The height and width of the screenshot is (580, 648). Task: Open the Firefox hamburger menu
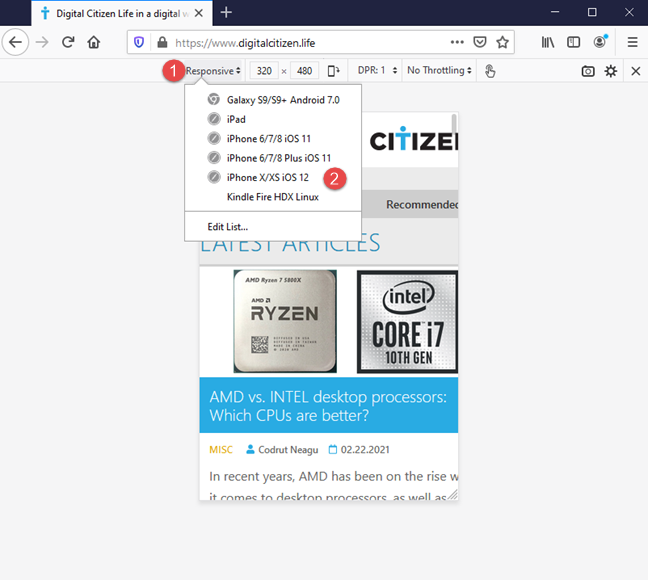tap(632, 42)
